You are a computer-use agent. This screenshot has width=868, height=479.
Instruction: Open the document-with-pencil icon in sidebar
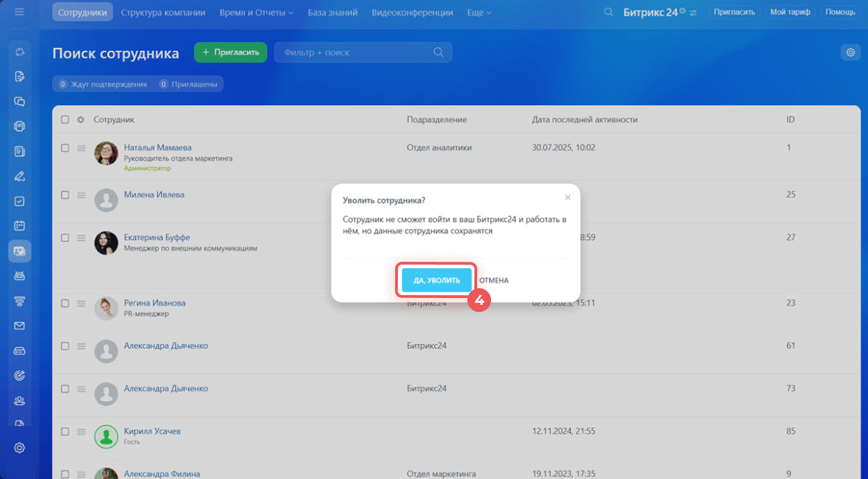pyautogui.click(x=19, y=76)
